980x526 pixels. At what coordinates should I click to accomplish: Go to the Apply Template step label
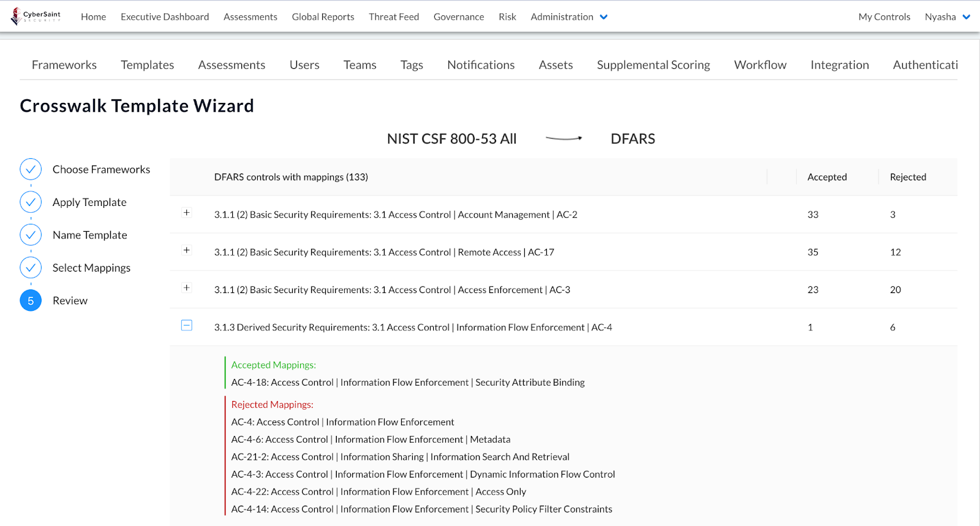coord(89,202)
